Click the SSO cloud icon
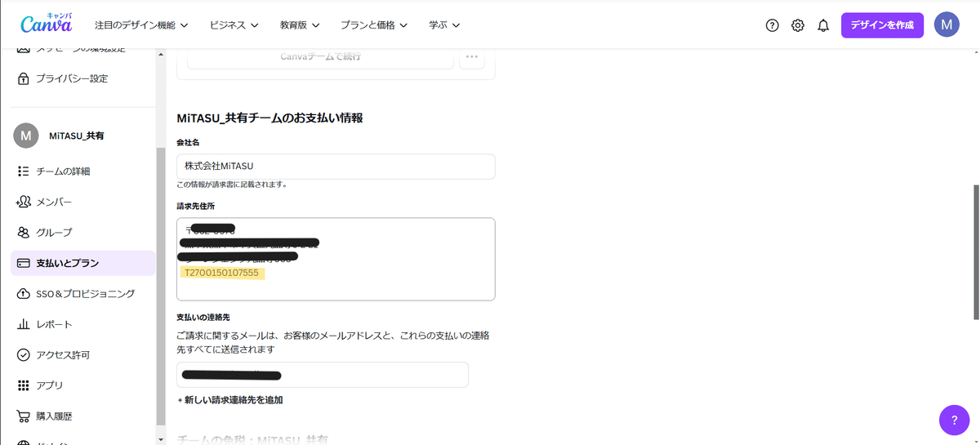 tap(24, 294)
